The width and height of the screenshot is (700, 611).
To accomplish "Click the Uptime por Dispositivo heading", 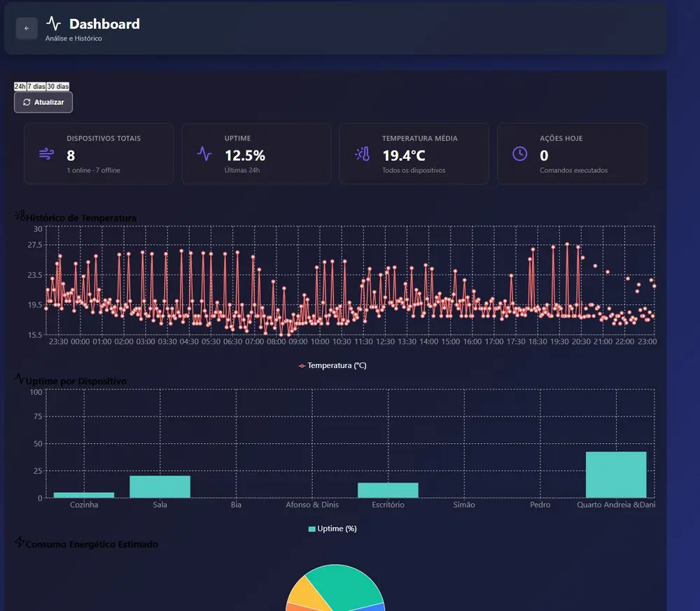I will click(x=76, y=381).
